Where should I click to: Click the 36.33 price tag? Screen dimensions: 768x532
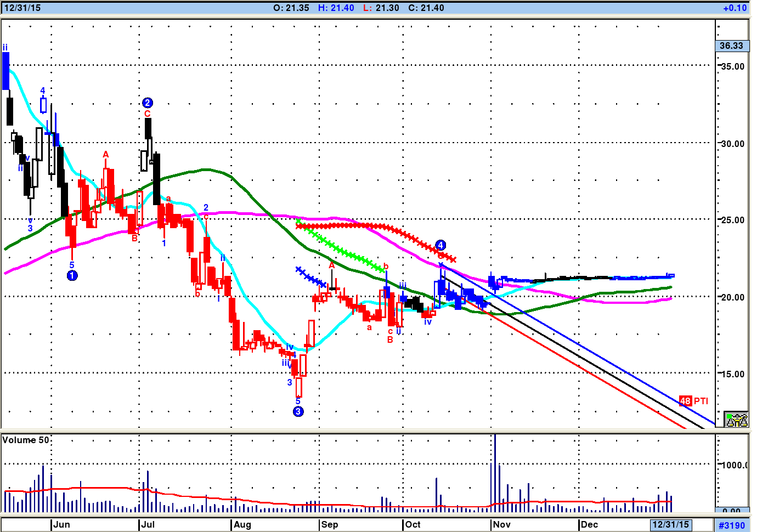point(732,46)
